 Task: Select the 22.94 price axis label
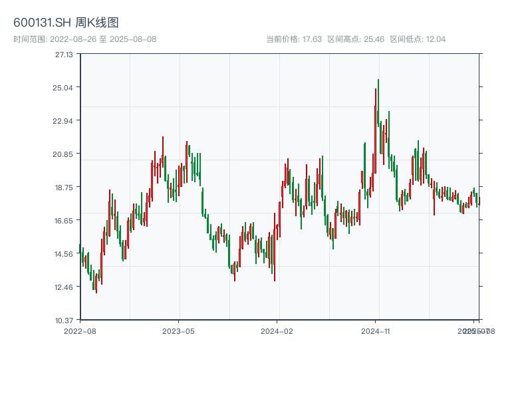click(x=64, y=121)
